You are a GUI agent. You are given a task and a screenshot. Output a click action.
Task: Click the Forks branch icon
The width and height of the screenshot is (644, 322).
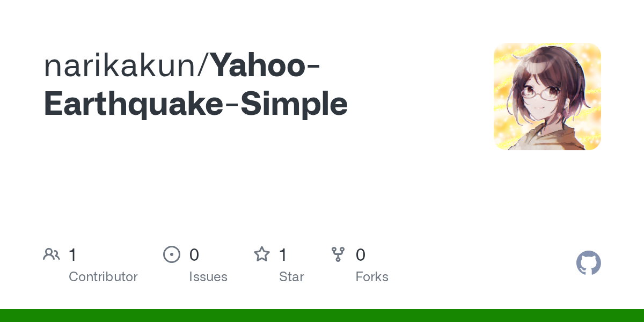click(338, 254)
